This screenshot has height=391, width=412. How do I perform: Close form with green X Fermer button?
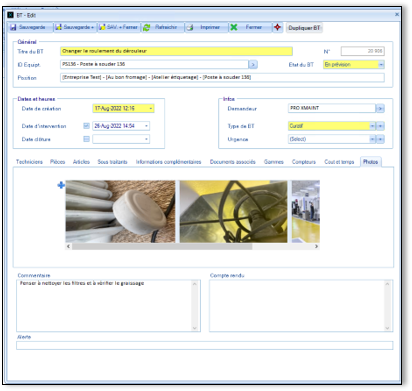click(x=250, y=27)
